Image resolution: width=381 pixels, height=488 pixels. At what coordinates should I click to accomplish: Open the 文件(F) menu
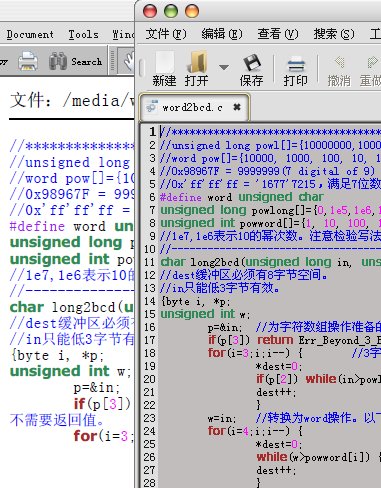(x=166, y=34)
